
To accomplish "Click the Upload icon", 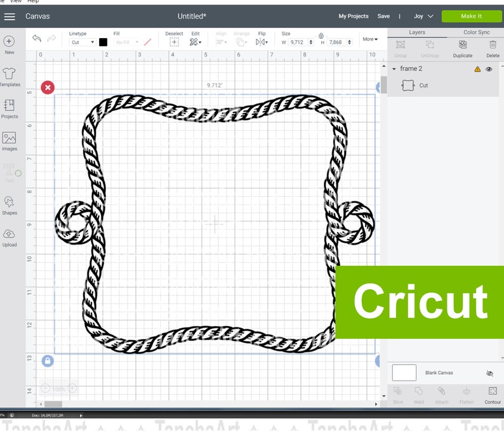I will click(10, 238).
